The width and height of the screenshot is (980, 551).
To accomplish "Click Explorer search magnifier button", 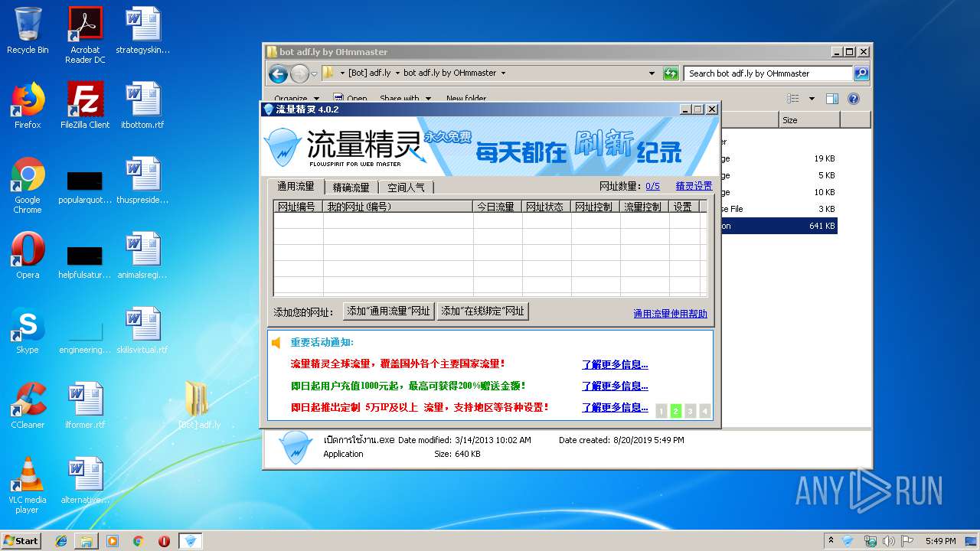I will [x=861, y=73].
